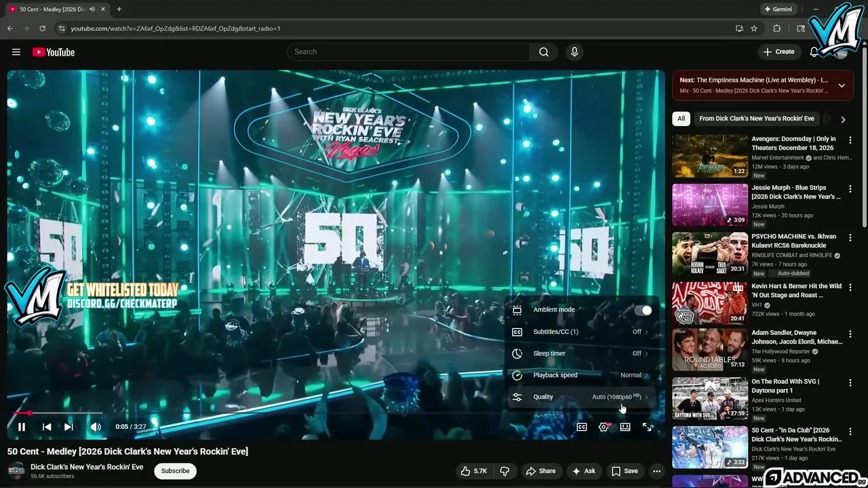This screenshot has height=488, width=868.
Task: Switch to theater mode
Action: (x=625, y=427)
